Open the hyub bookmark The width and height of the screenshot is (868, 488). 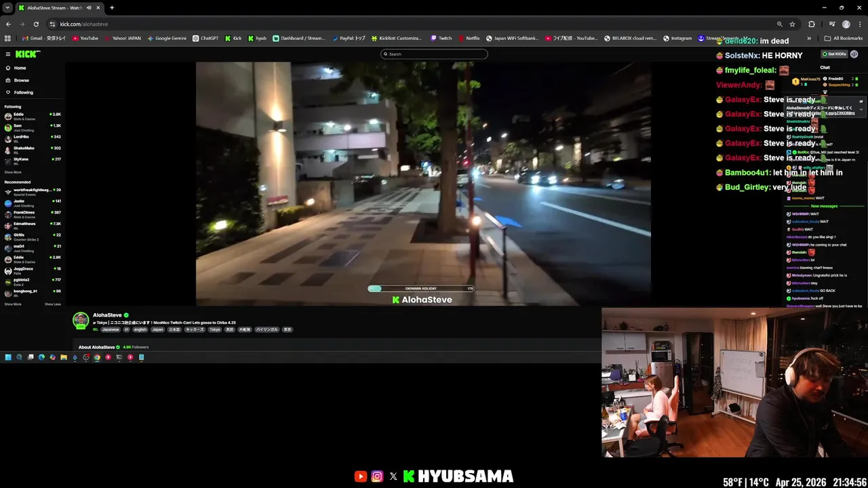tap(257, 38)
